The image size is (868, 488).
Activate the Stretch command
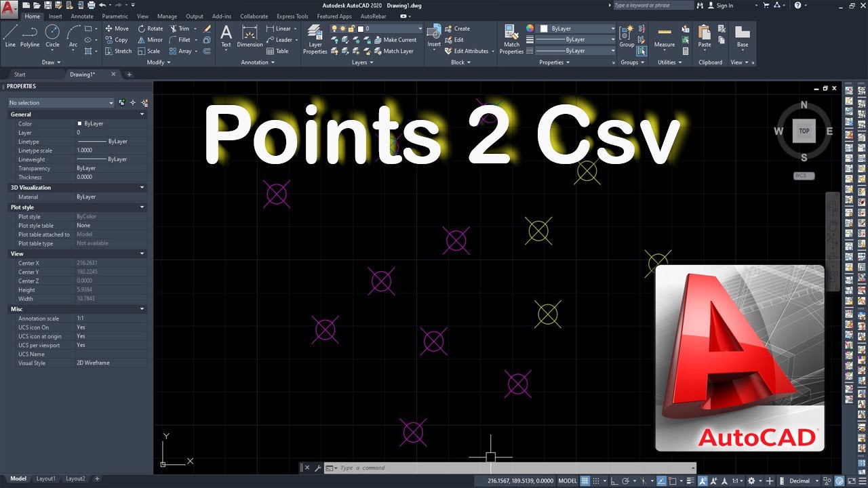118,51
